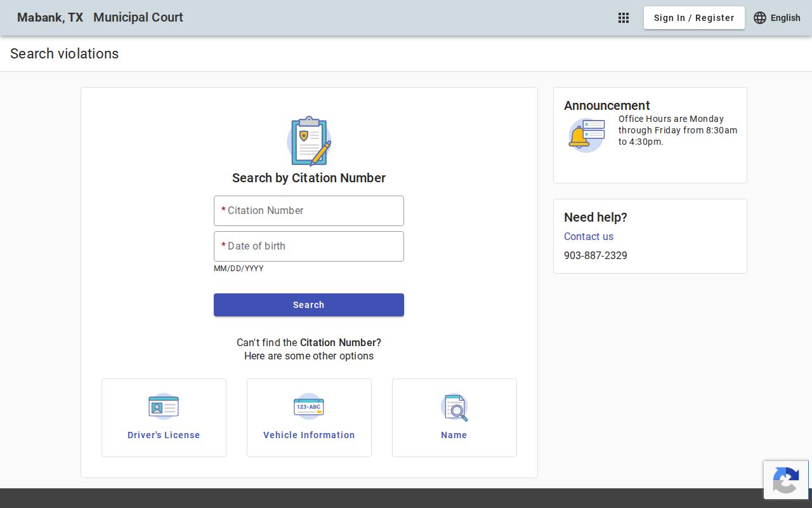Click "Here are some other options" text
812x508 pixels.
(309, 356)
